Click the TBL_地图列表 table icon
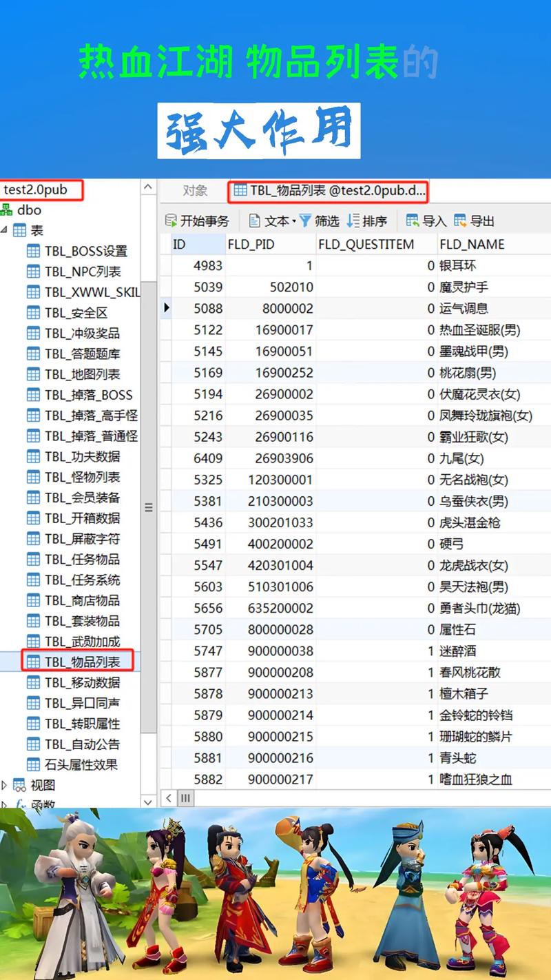551x980 pixels. [x=33, y=374]
